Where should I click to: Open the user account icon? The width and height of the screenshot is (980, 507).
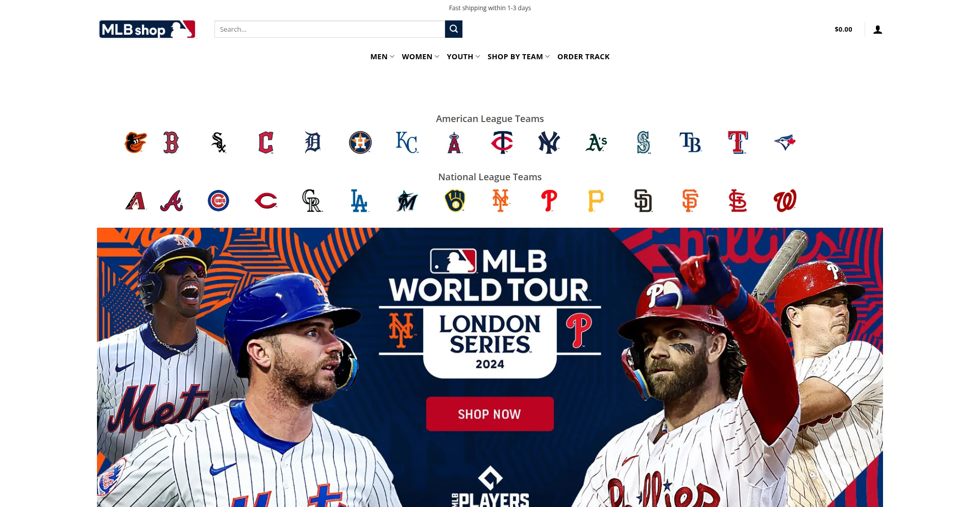pos(878,30)
